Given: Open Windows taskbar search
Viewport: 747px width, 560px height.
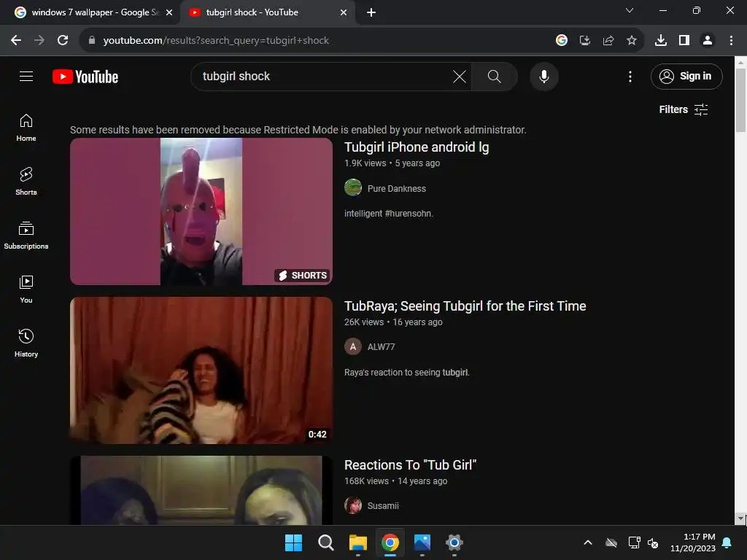Looking at the screenshot, I should 326,542.
